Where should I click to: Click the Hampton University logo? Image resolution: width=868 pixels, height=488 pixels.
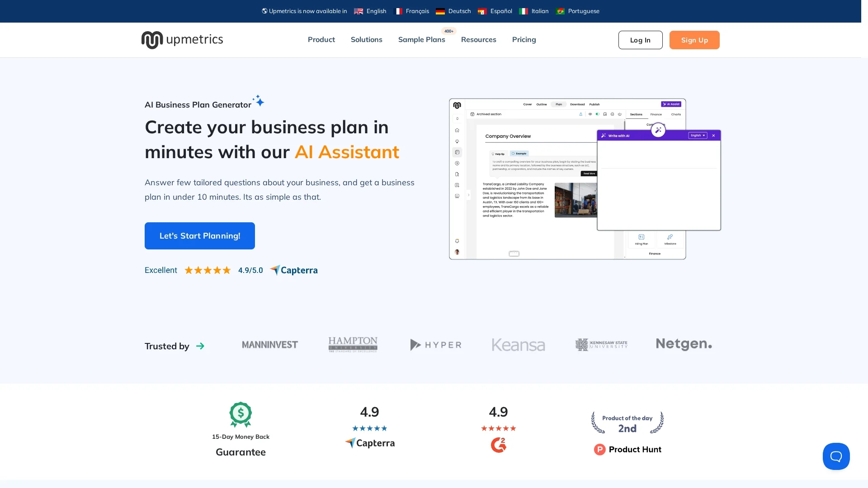[x=353, y=344]
